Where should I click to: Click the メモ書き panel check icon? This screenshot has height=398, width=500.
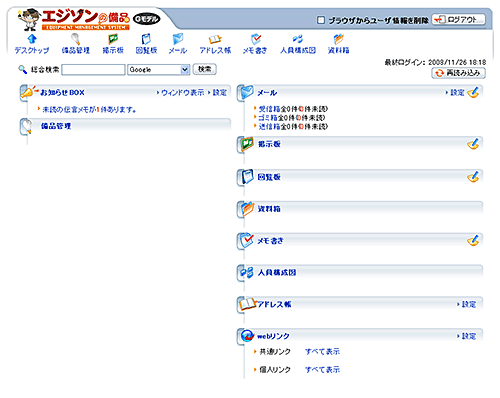[x=247, y=240]
